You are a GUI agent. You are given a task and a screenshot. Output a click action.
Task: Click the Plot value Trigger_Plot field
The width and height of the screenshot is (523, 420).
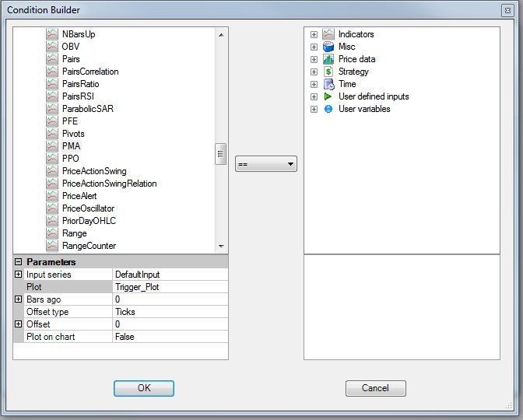[x=170, y=287]
